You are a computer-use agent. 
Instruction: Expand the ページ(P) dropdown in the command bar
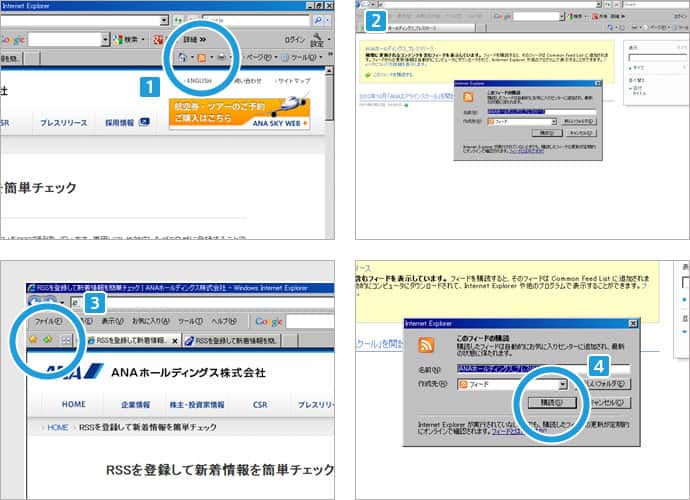[x=256, y=58]
